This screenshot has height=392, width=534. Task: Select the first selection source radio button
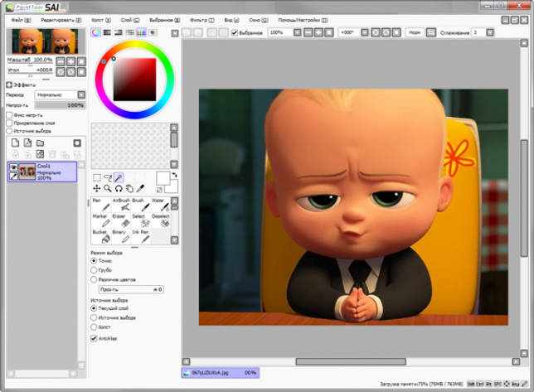[x=94, y=308]
